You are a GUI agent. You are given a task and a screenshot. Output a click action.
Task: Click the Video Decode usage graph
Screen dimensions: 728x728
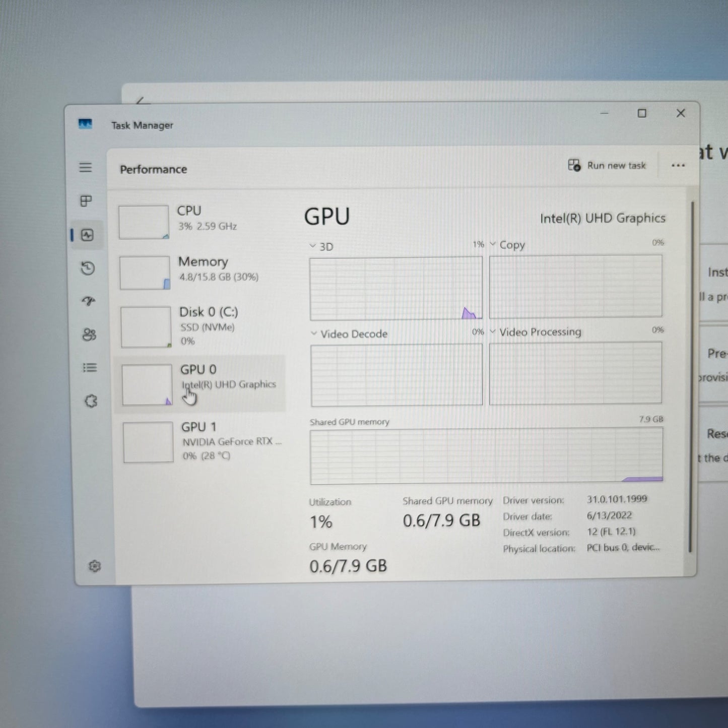(x=396, y=375)
